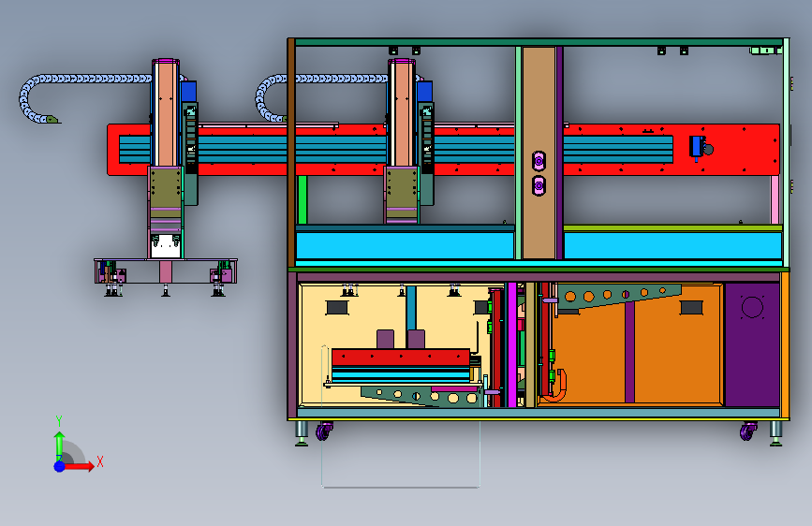This screenshot has height=526, width=812.
Task: Select the blue servo motor on the inner gantry head
Action: click(x=425, y=91)
